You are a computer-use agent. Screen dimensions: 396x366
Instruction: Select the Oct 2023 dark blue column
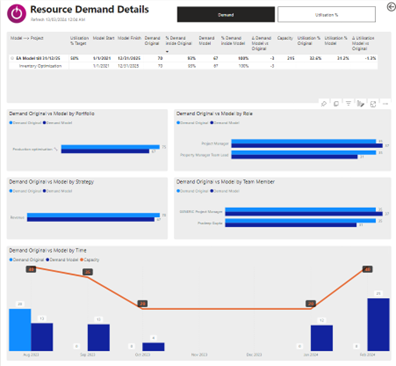(x=153, y=347)
